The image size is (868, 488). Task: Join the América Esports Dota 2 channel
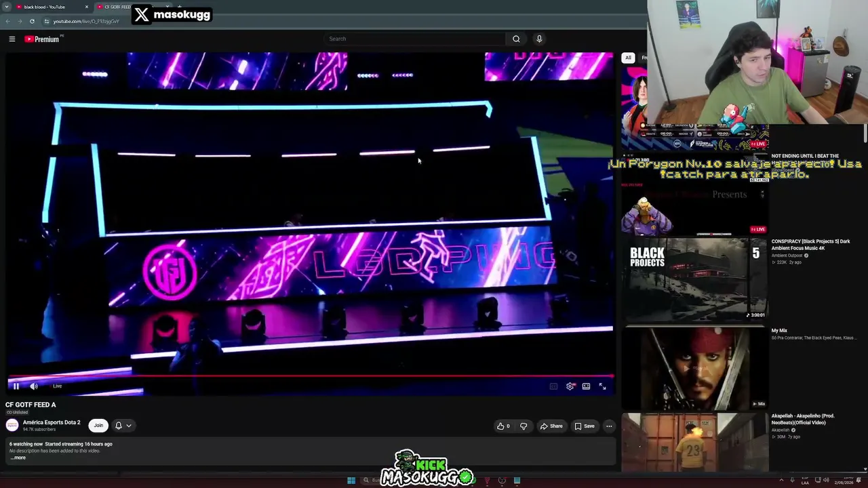point(98,426)
